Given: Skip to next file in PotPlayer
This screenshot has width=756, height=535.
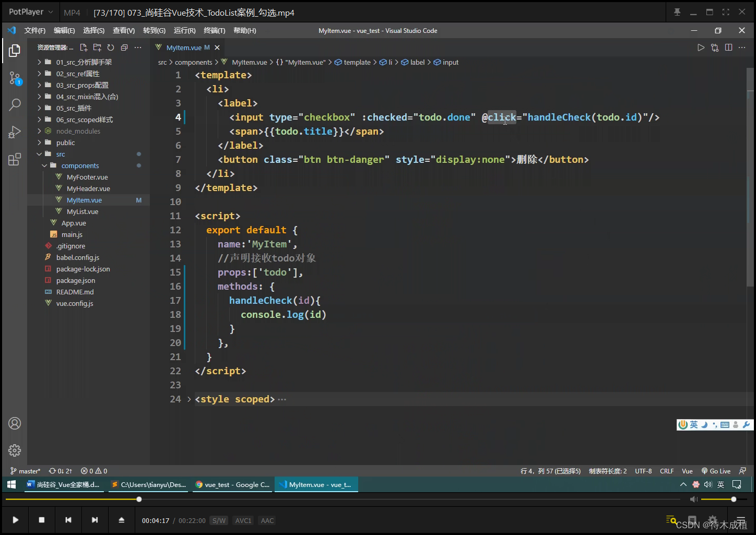Looking at the screenshot, I should coord(95,520).
